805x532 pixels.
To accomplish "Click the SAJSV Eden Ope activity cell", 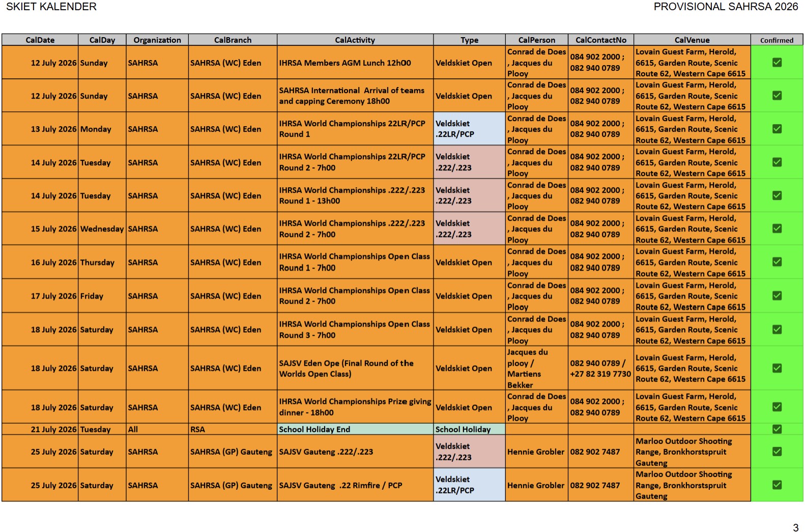I will point(355,368).
